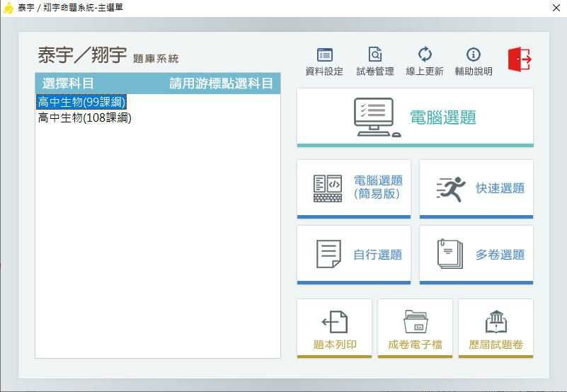Click the red exit door icon
The height and width of the screenshot is (392, 567).
pos(520,59)
